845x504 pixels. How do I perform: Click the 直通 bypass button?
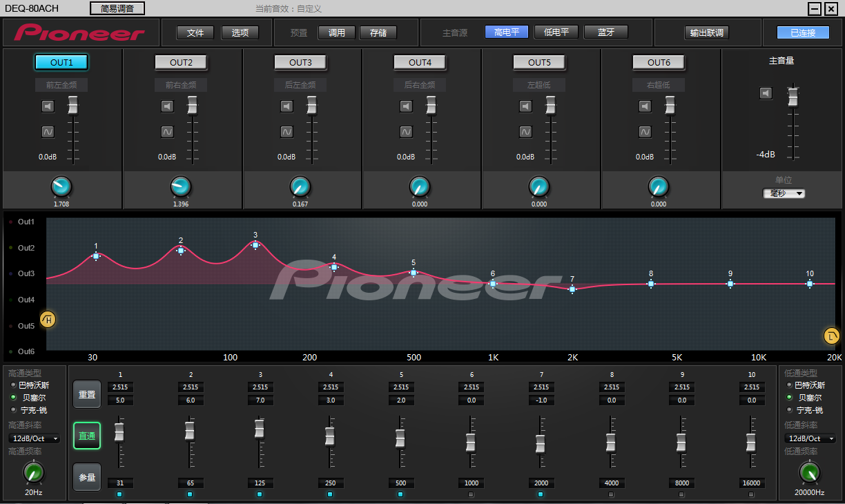87,436
